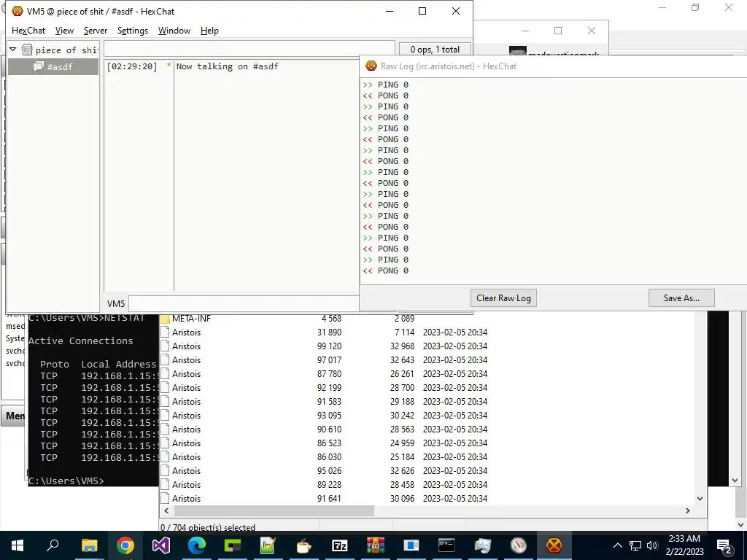
Task: Switch to Visual Studio in taskbar
Action: pyautogui.click(x=161, y=545)
